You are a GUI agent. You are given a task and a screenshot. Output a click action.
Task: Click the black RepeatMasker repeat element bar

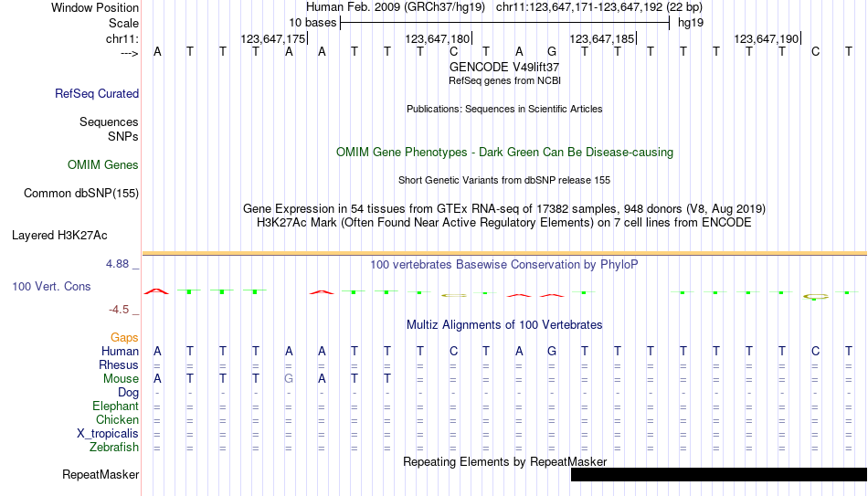click(x=719, y=474)
